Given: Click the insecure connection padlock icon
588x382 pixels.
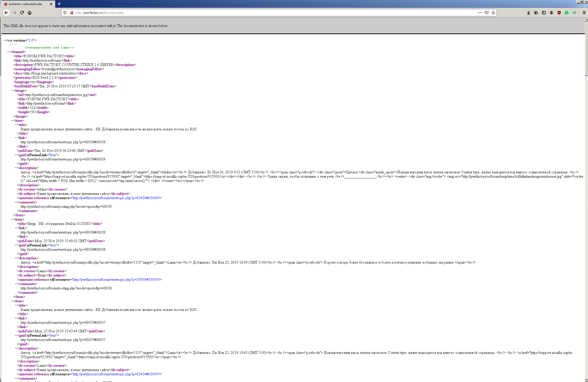Looking at the screenshot, I should click(72, 13).
